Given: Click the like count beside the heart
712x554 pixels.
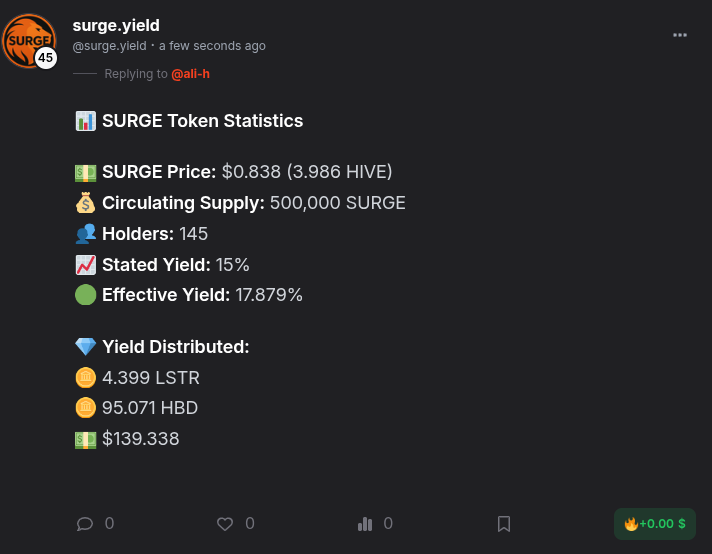Looking at the screenshot, I should tap(250, 524).
